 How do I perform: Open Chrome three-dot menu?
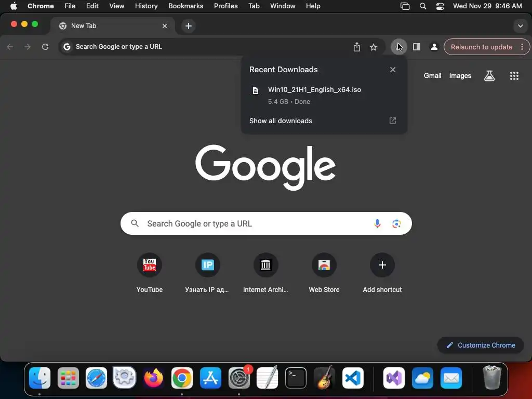pyautogui.click(x=522, y=47)
